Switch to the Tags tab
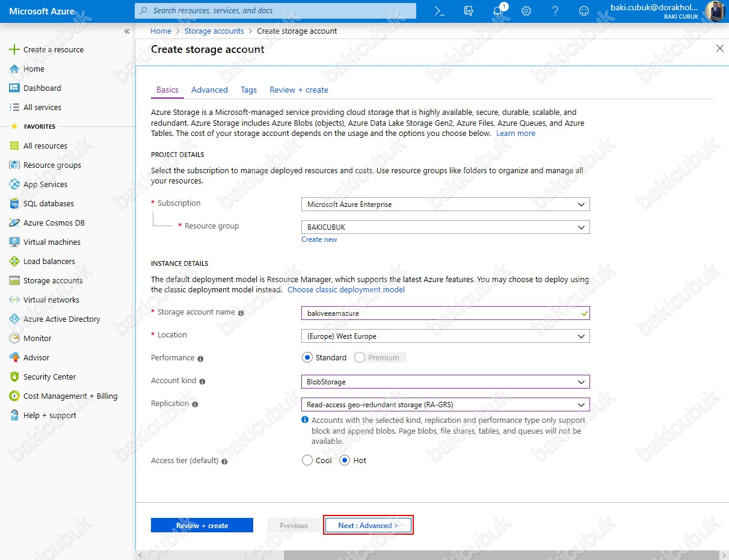729x560 pixels. click(248, 90)
